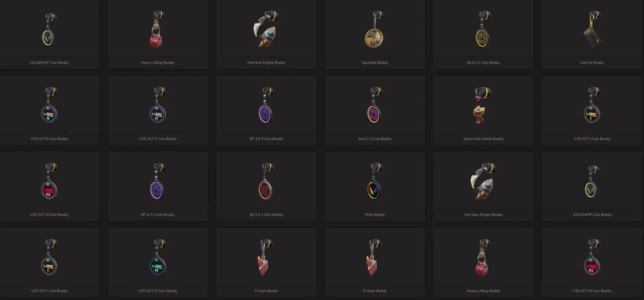The image size is (644, 300).
Task: Select Hot New Engine Buddy beside Pride Buddy
Action: pyautogui.click(x=483, y=182)
